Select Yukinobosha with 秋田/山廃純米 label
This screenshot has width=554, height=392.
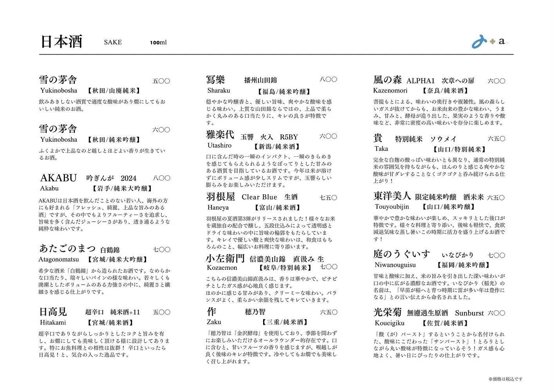(90, 90)
